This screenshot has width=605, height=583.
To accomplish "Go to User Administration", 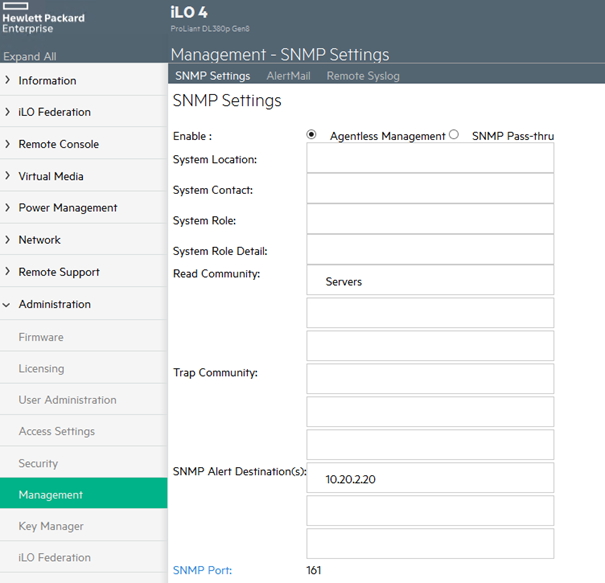I will pos(67,400).
